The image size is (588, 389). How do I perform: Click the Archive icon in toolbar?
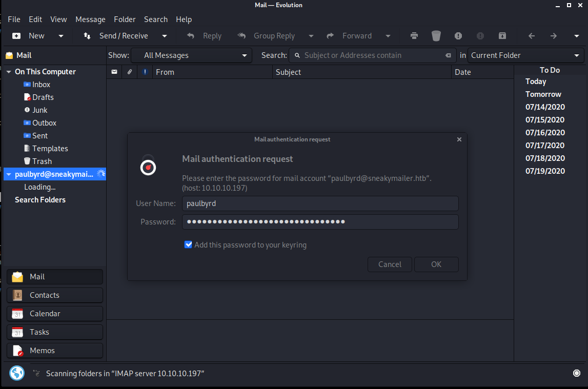tap(502, 36)
